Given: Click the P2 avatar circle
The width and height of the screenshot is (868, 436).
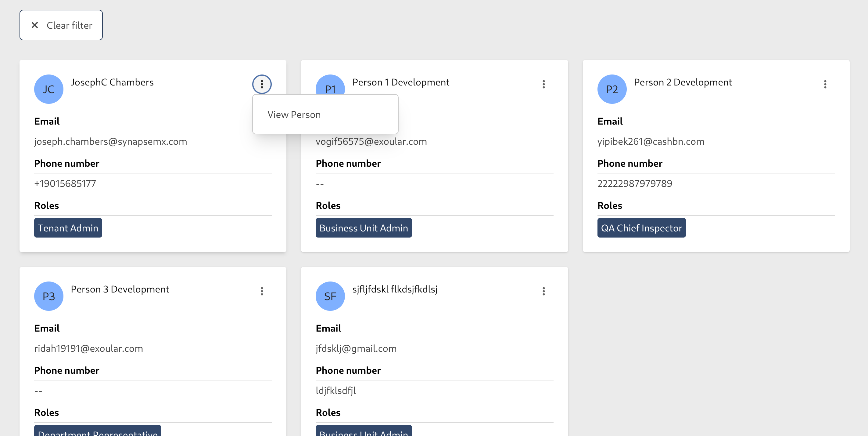Looking at the screenshot, I should [x=612, y=89].
